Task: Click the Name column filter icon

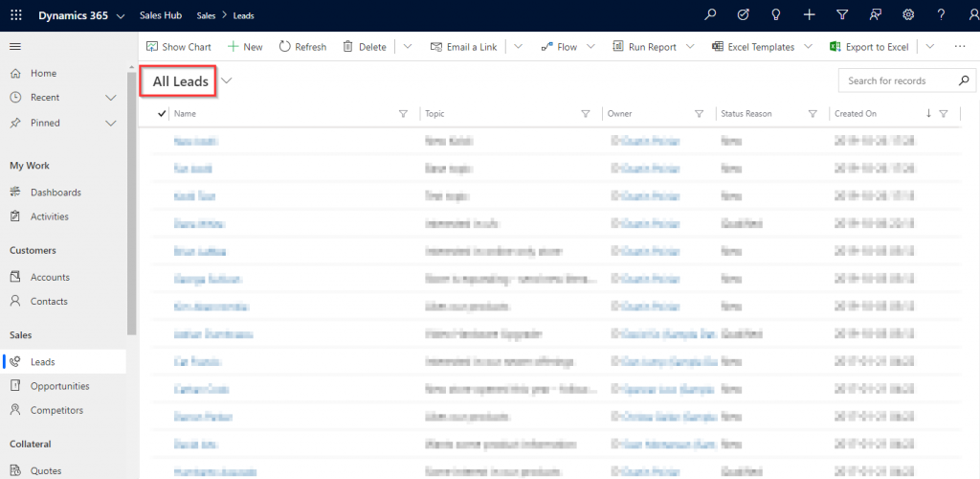Action: [x=404, y=114]
